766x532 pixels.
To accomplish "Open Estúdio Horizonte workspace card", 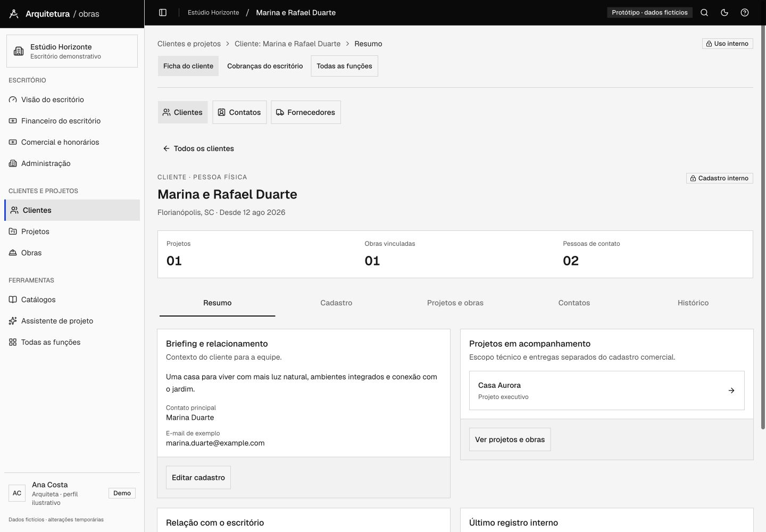I will [x=72, y=51].
